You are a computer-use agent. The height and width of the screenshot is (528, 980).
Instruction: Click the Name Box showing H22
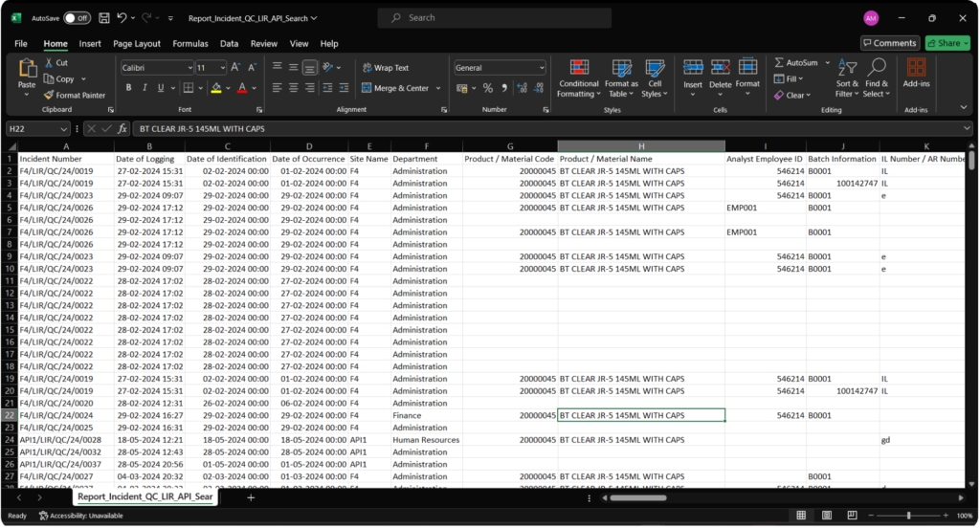(x=38, y=129)
